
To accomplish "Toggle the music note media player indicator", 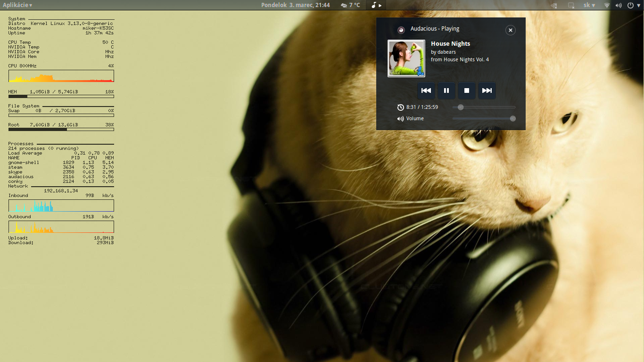I will pos(376,5).
